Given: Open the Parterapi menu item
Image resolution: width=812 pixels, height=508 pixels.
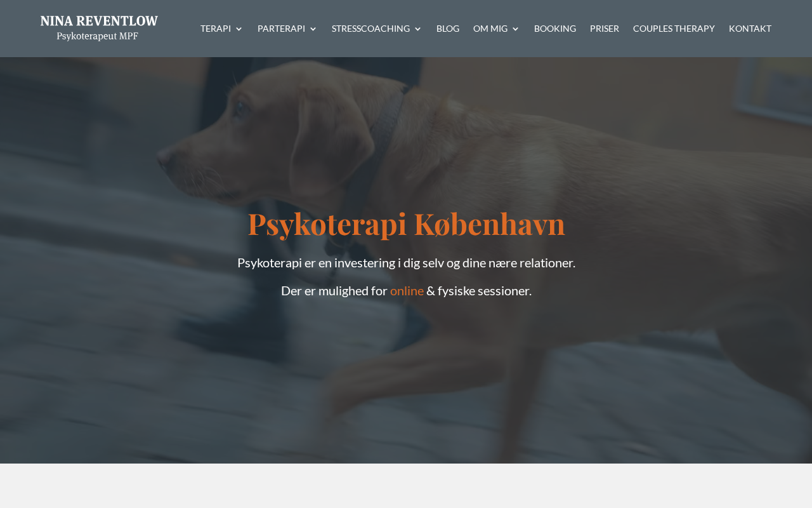Looking at the screenshot, I should point(281,29).
